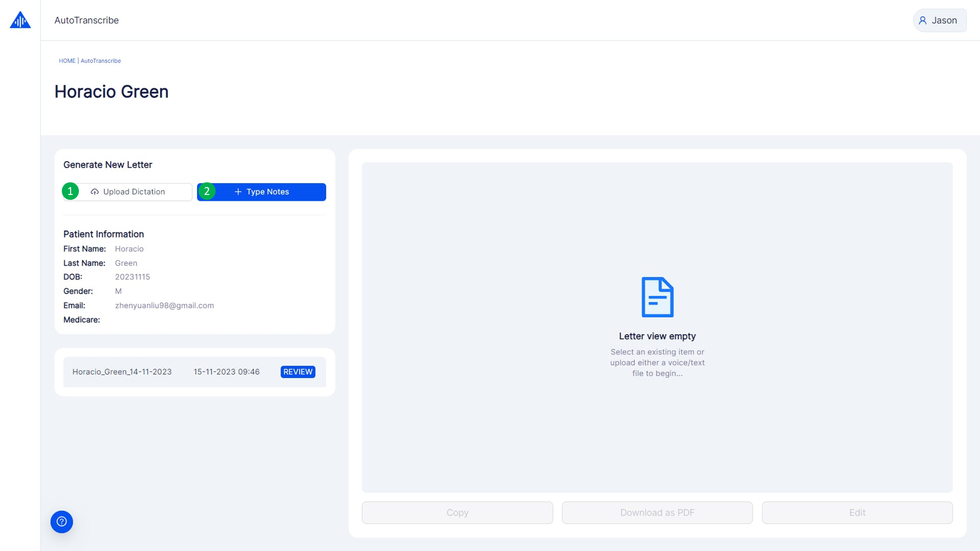Viewport: 980px width, 551px height.
Task: Click the plus icon on Type Notes
Action: (238, 192)
